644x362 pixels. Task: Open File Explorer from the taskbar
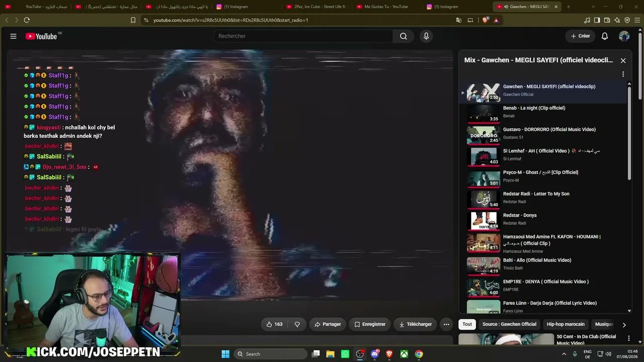pos(330,354)
